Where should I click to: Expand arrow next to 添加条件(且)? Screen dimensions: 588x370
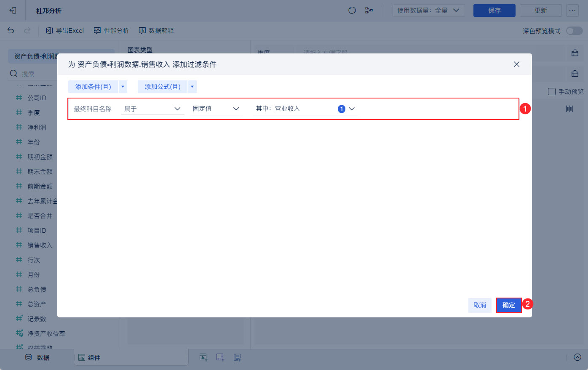(123, 87)
